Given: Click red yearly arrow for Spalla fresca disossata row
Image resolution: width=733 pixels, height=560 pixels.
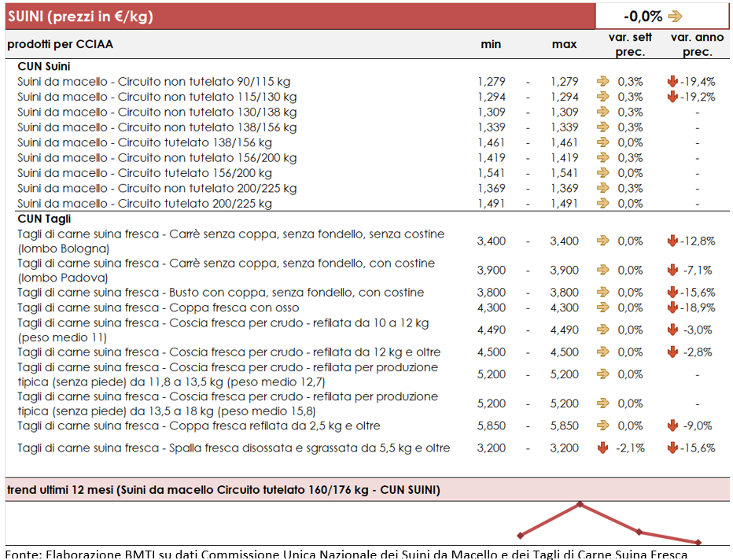Looking at the screenshot, I should coord(672,448).
